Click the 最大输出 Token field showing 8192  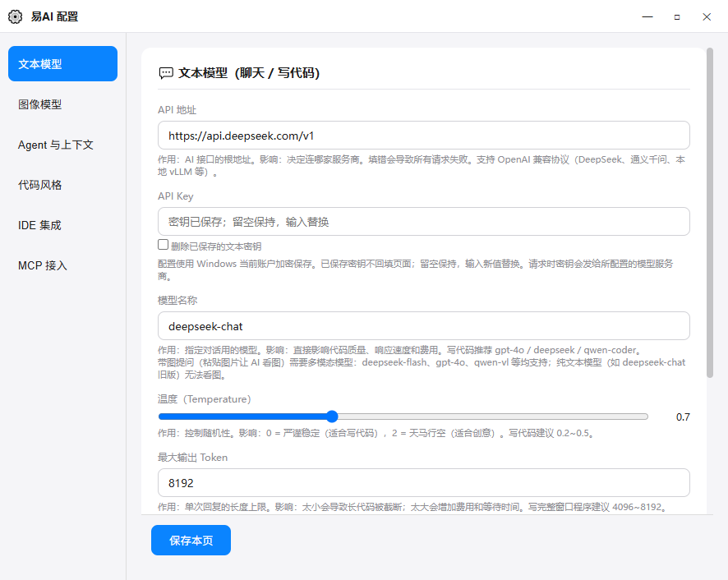click(423, 483)
